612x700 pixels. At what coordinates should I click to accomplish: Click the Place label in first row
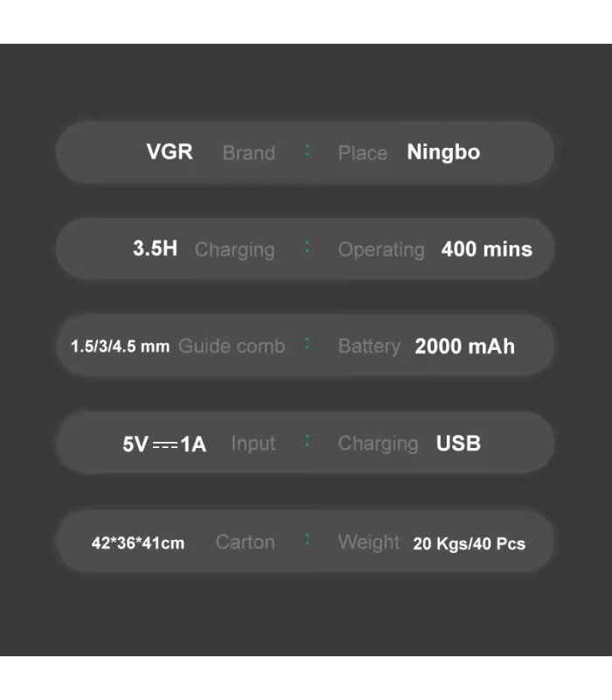point(362,153)
